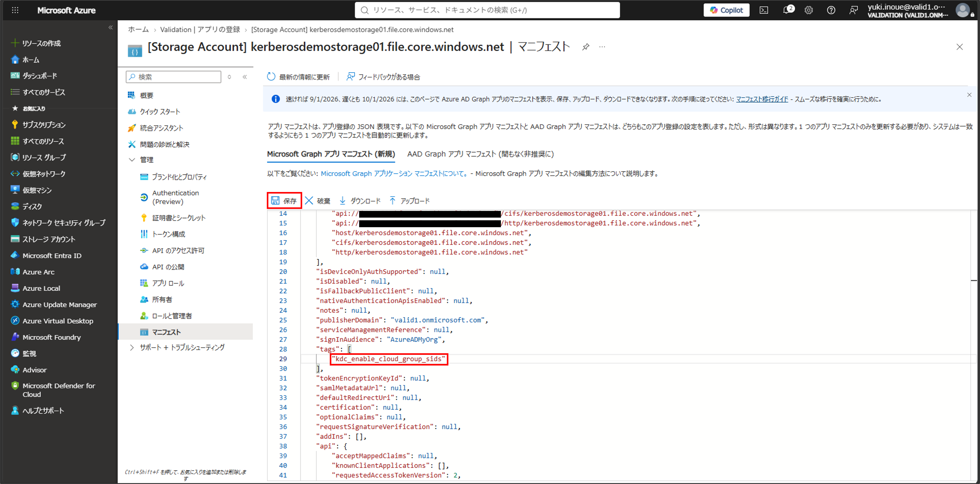Image resolution: width=980 pixels, height=484 pixels.
Task: Open Microsoft Defender for Cloud
Action: 59,390
